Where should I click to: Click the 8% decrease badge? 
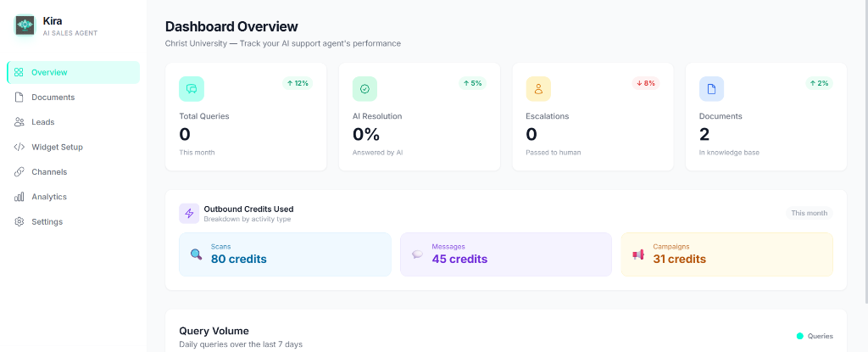tap(646, 83)
